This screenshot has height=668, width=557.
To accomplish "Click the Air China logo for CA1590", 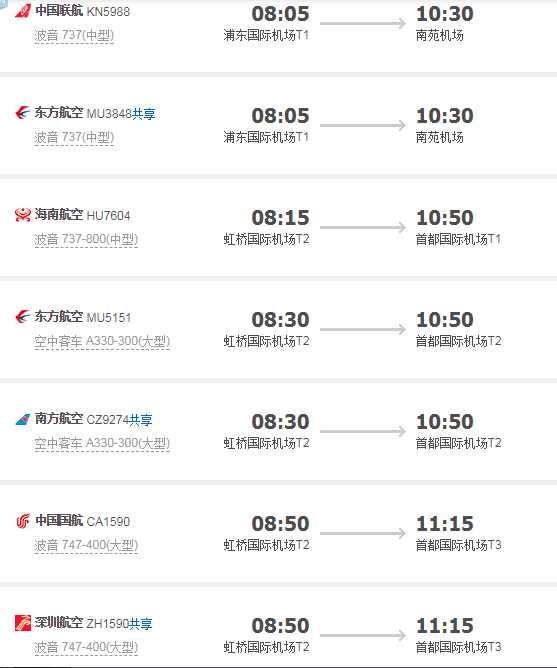I will (x=23, y=521).
